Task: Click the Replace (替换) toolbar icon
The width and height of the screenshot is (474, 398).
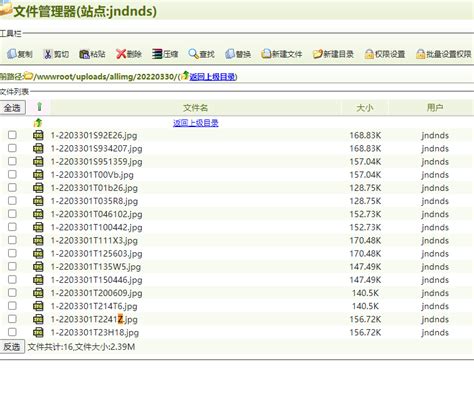Action: tap(230, 54)
